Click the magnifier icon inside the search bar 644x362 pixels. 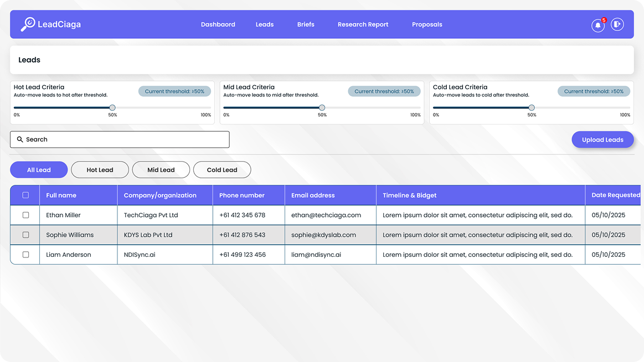coord(20,139)
